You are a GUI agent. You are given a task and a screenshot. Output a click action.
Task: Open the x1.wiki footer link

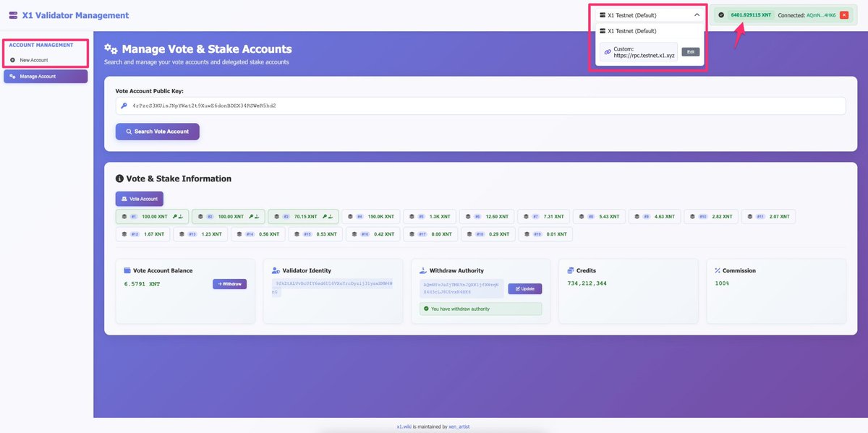[404, 426]
